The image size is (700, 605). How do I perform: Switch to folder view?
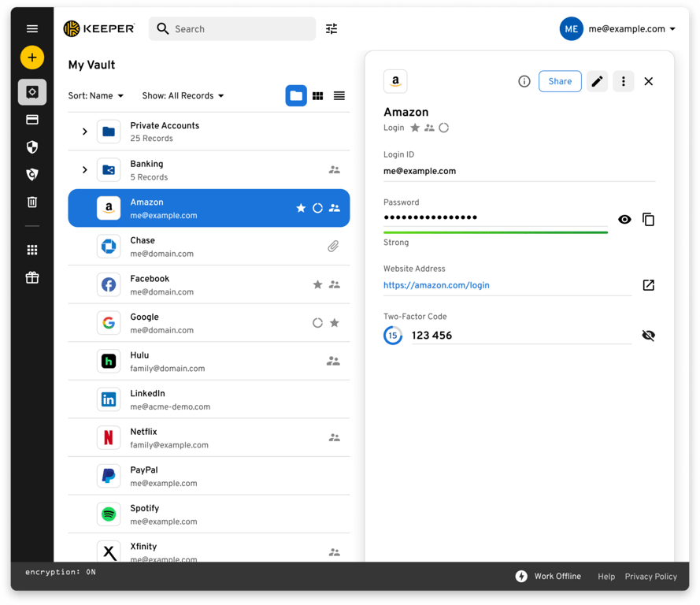point(296,95)
